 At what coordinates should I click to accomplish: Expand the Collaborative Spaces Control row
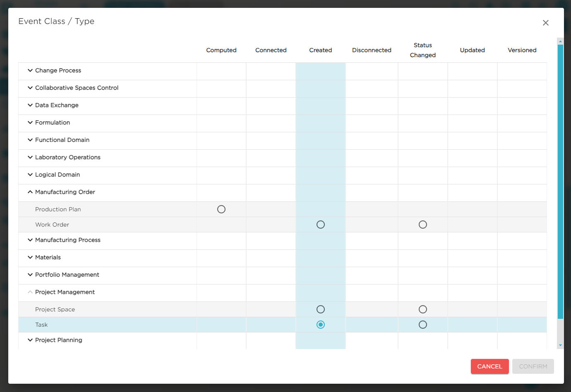[x=30, y=88]
